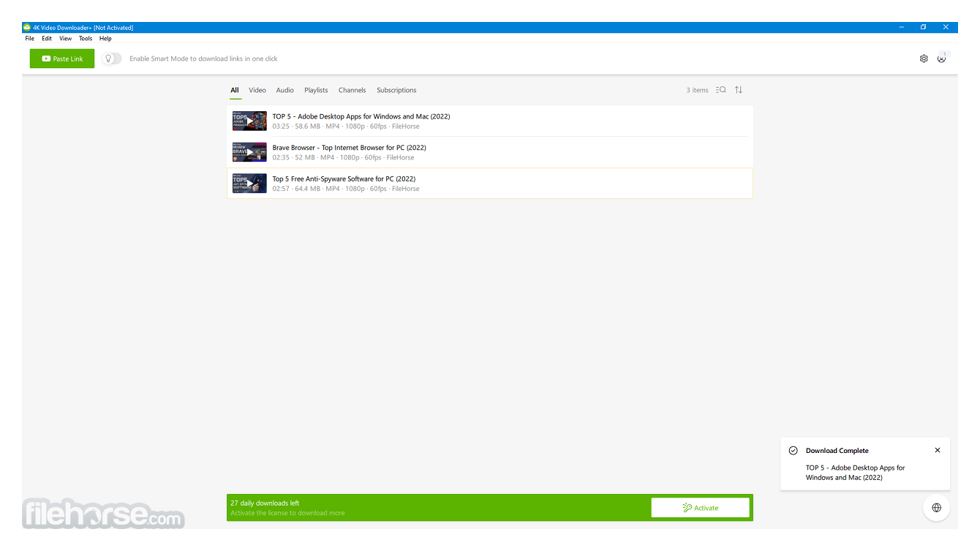Open the File menu

click(x=29, y=39)
